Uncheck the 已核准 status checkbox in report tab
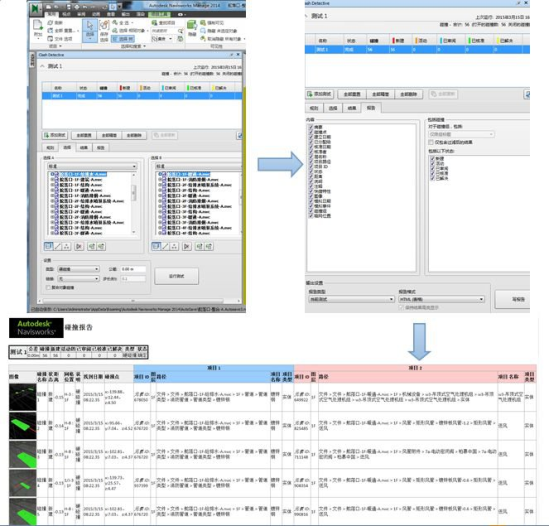This screenshot has height=526, width=549. [x=433, y=173]
